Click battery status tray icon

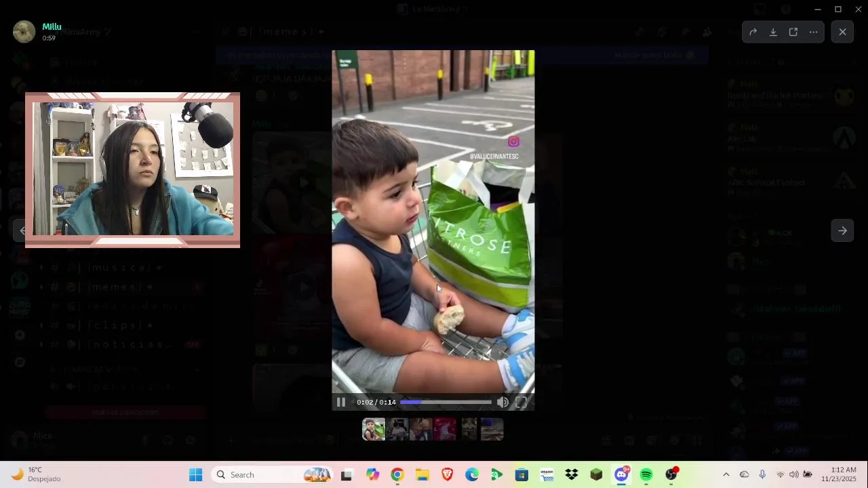(808, 474)
